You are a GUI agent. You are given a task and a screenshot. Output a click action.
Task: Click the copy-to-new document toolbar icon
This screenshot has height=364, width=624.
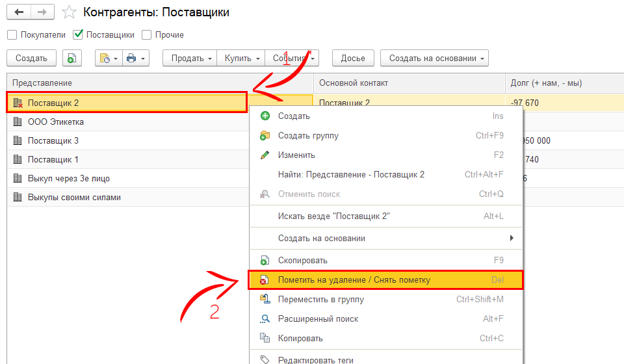71,58
